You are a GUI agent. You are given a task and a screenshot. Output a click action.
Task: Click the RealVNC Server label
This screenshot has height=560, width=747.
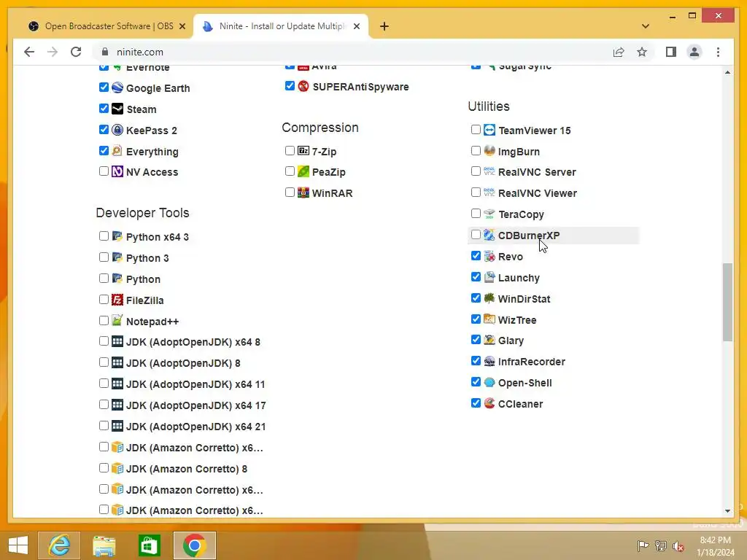(x=537, y=172)
